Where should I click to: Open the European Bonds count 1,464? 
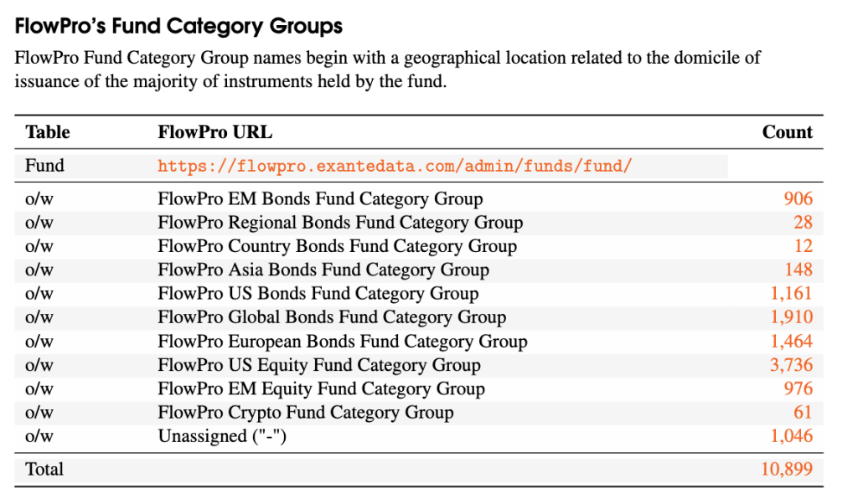point(792,342)
